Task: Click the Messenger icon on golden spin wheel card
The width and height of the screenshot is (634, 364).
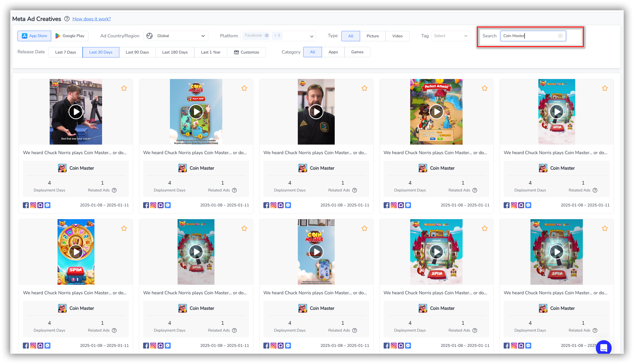Action: (x=47, y=345)
